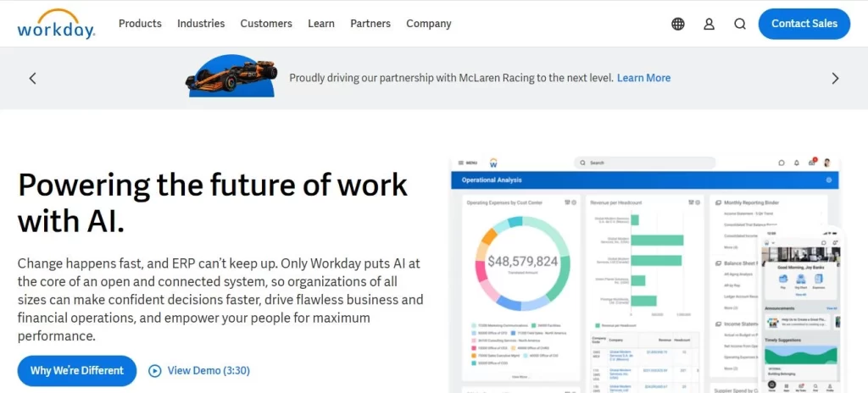Click the Workday logo
Screen dimensions: 868x393
coord(56,24)
